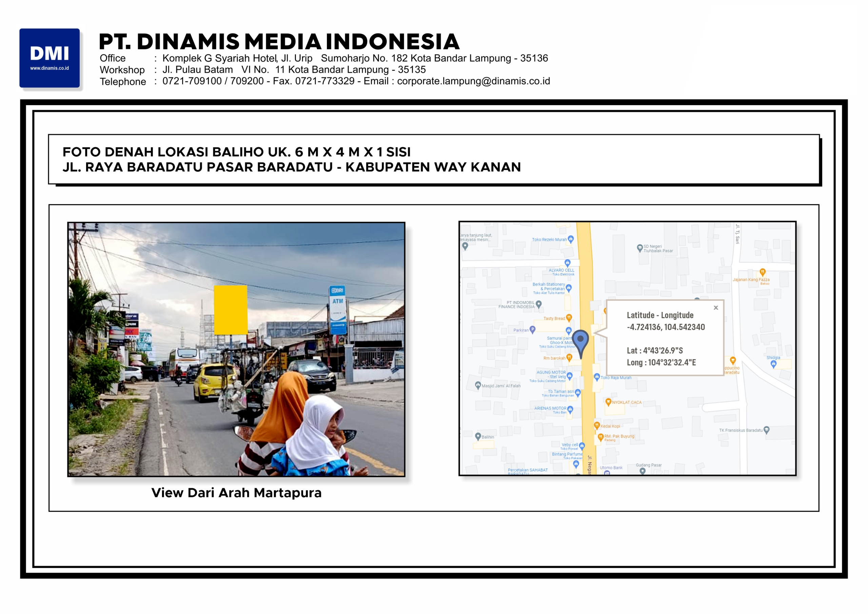The image size is (868, 614).
Task: Click the Tasty Bread restaurant pin
Action: point(569,318)
